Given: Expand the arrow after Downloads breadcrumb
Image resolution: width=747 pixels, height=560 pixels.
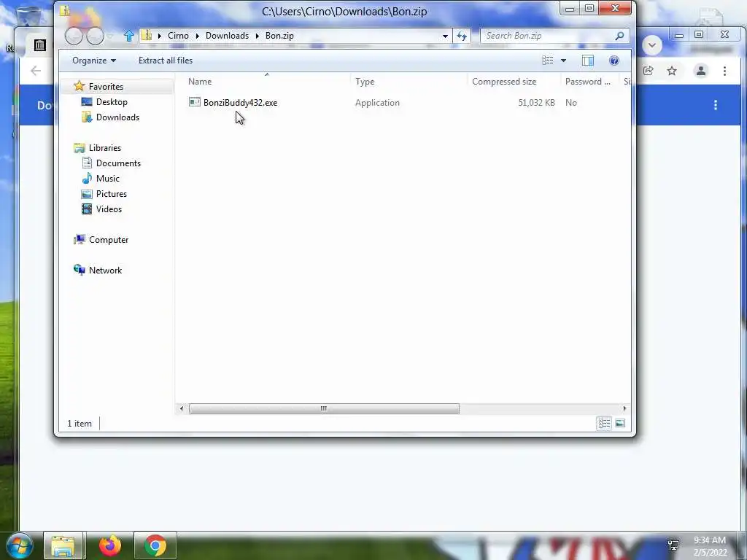Looking at the screenshot, I should point(258,36).
